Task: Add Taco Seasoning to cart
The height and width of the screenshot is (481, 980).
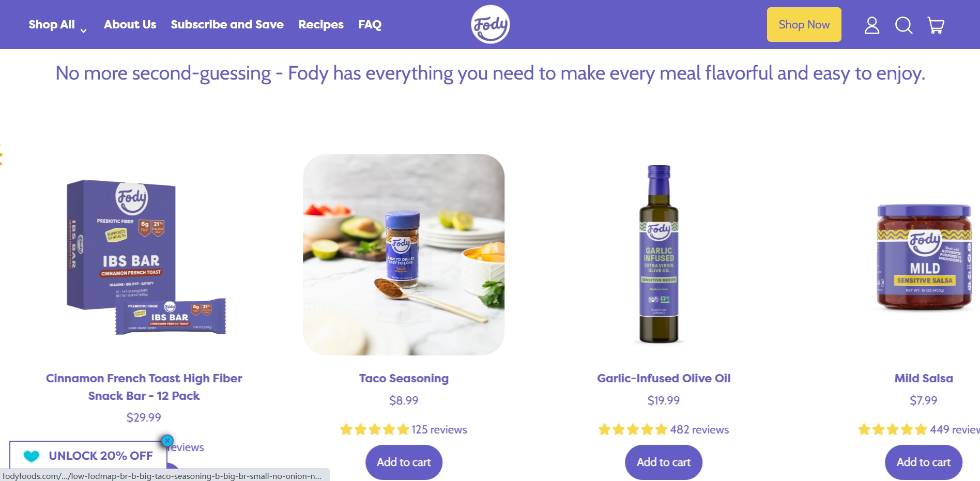Action: [404, 462]
